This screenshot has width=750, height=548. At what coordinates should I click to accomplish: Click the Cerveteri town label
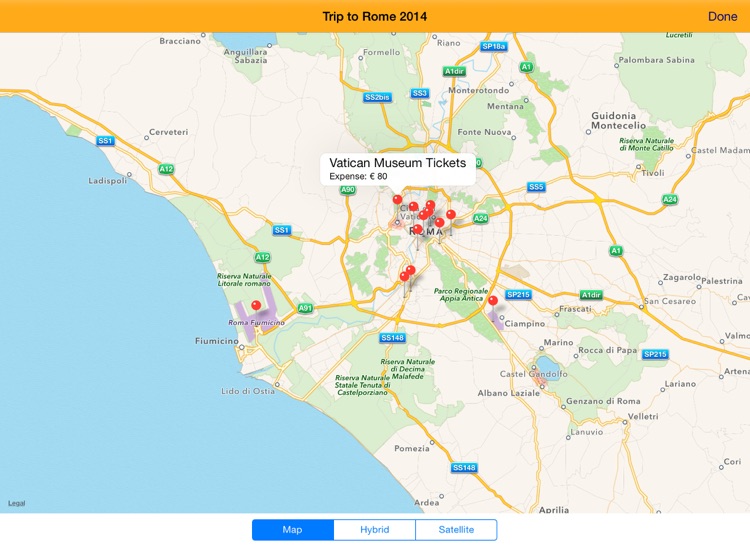(x=168, y=132)
